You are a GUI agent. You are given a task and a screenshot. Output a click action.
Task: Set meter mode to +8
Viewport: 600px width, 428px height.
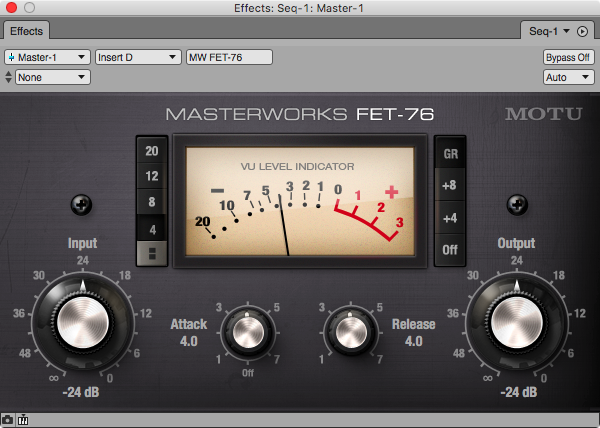(450, 185)
